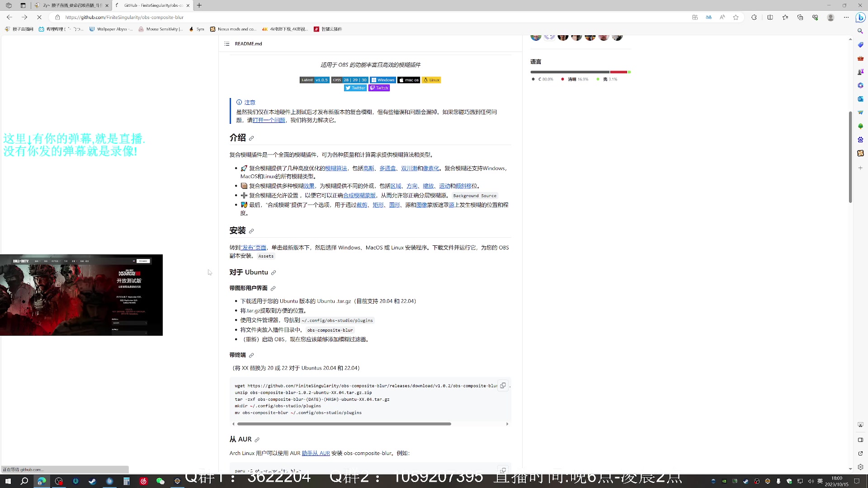Open NetEase Cloud Music from the taskbar
868x488 pixels.
(x=143, y=481)
